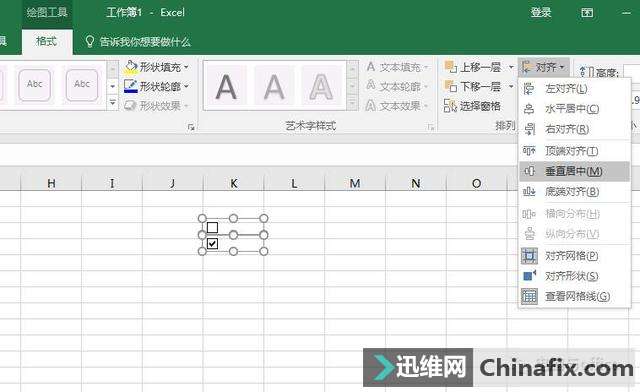Click the Tell Me lightbulb icon

coord(89,41)
